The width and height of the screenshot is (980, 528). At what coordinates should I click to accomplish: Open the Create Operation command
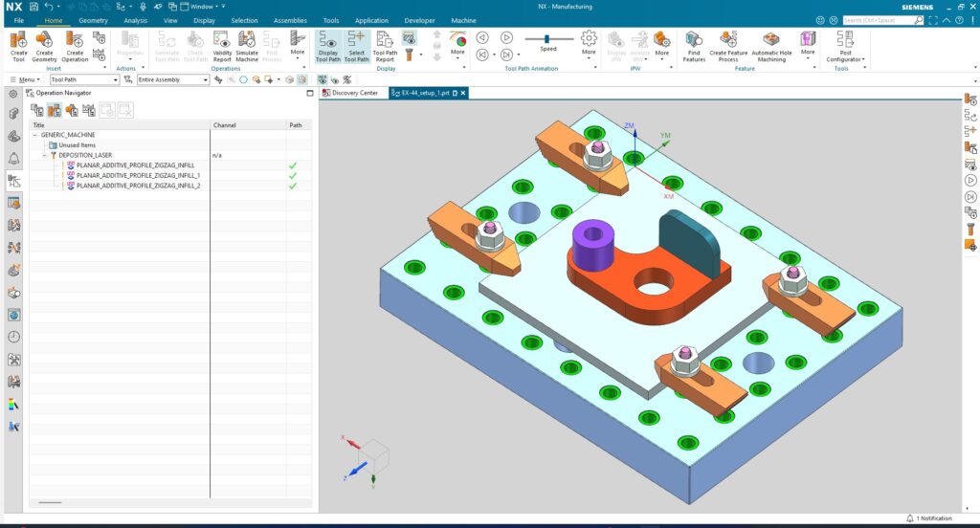pos(75,45)
